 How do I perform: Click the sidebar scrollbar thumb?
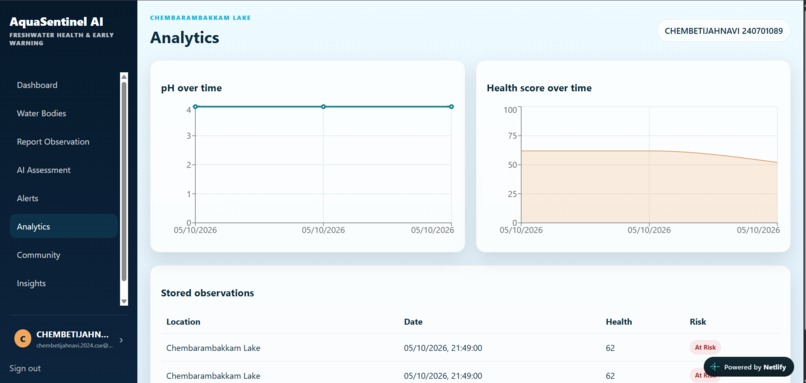124,181
